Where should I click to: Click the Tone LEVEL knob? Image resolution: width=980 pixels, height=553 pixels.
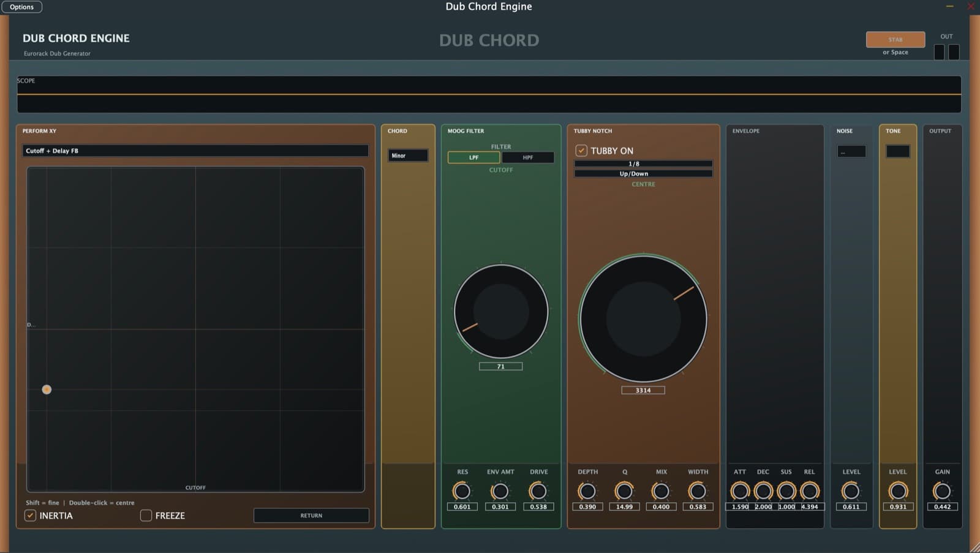pyautogui.click(x=898, y=491)
